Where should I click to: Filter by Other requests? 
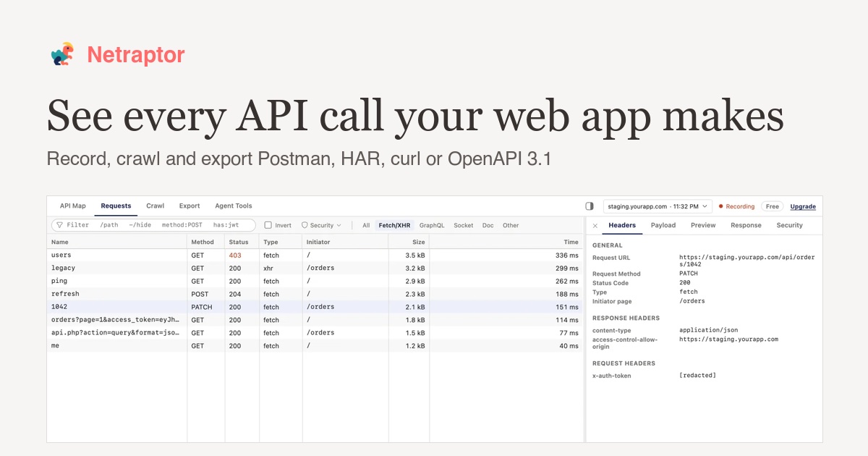511,225
